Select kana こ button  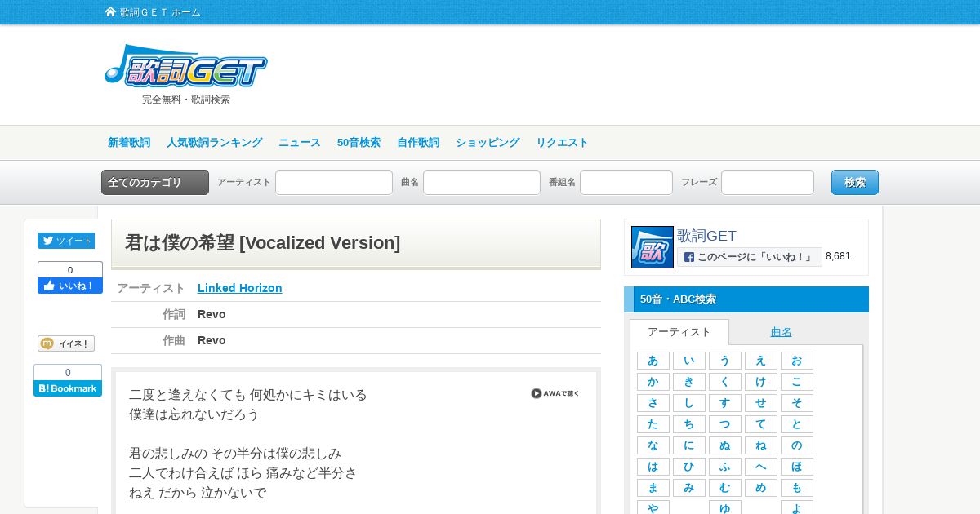[797, 382]
